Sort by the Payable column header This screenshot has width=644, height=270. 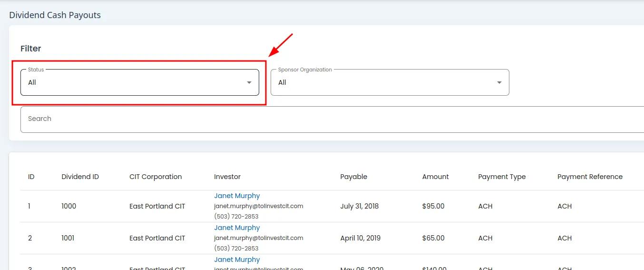point(353,177)
